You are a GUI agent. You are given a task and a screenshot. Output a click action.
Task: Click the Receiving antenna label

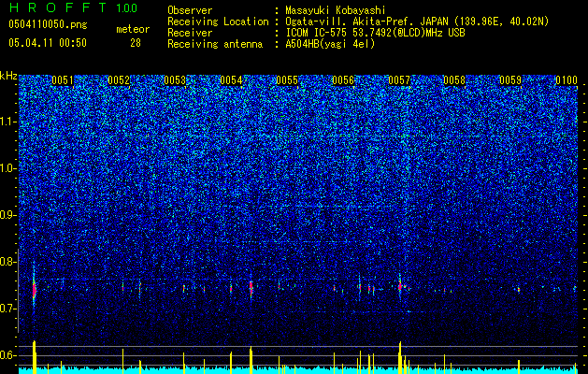pos(215,44)
